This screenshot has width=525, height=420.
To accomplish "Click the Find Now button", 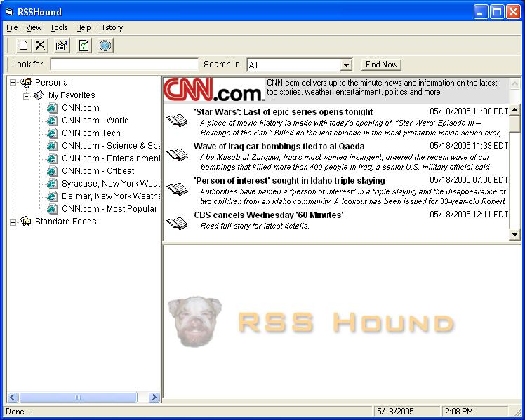I will click(x=381, y=65).
